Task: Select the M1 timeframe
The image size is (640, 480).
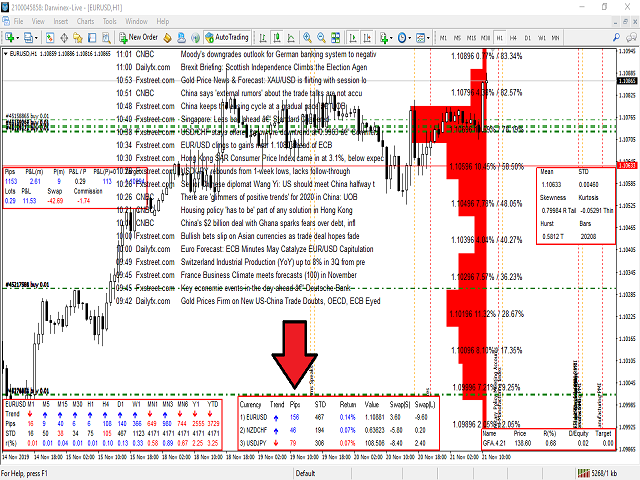Action: 443,38
